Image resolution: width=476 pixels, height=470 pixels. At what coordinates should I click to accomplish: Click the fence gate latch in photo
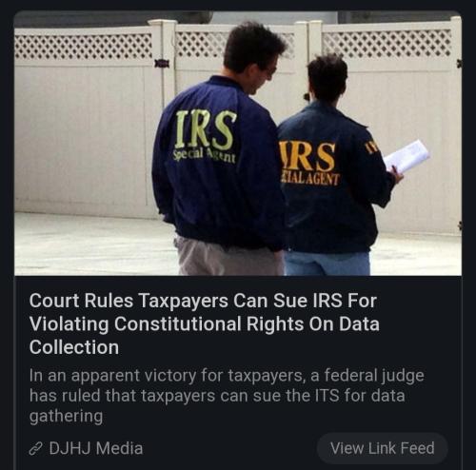point(162,64)
